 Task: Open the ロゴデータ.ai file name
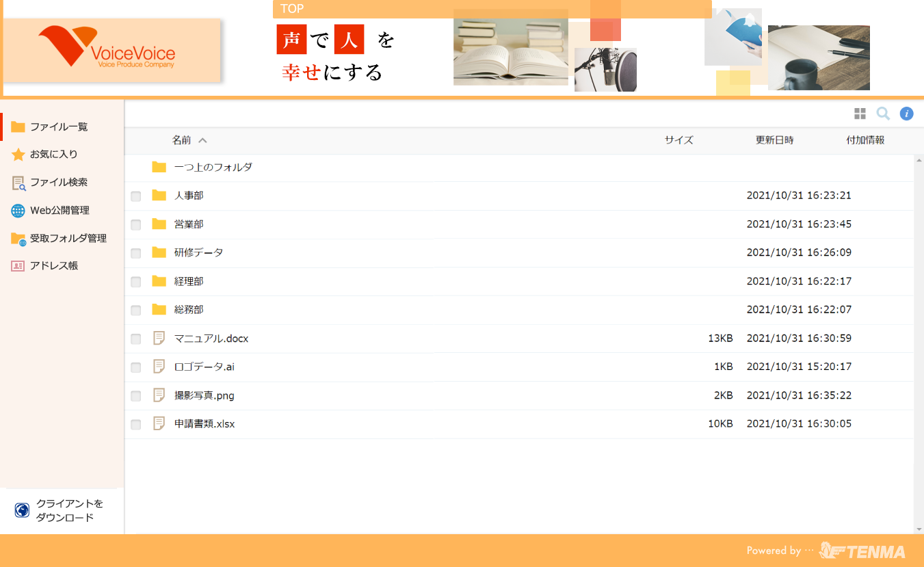(204, 367)
